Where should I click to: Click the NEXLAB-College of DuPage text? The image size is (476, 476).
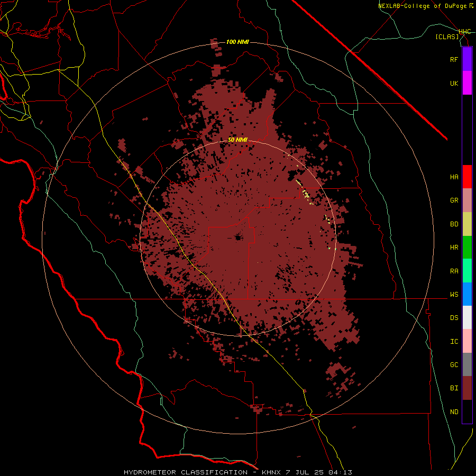pyautogui.click(x=423, y=6)
